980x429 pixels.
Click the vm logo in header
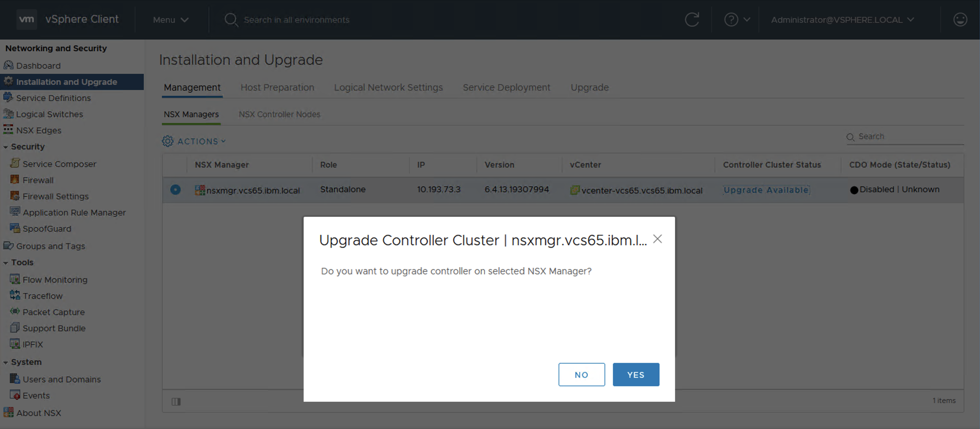point(27,19)
